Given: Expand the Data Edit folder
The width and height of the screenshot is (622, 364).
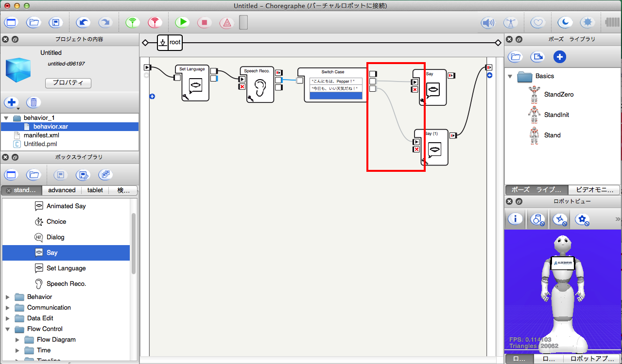Looking at the screenshot, I should tap(7, 318).
